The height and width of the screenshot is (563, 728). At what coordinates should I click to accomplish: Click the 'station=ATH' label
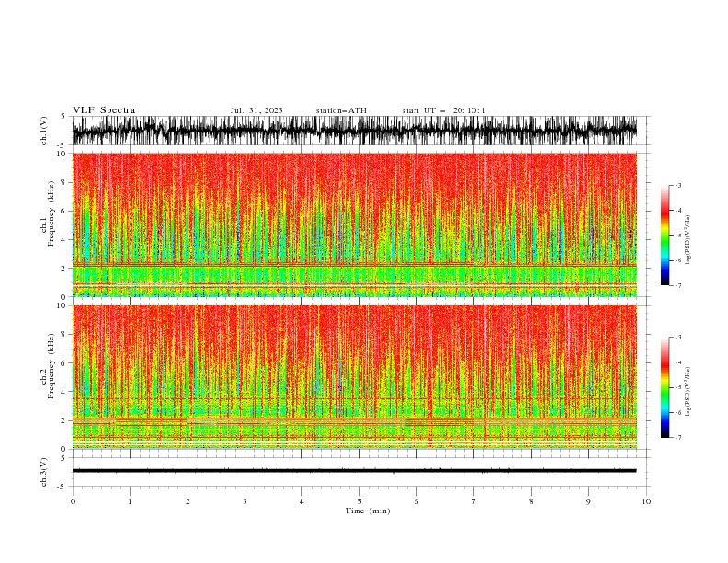tap(341, 110)
